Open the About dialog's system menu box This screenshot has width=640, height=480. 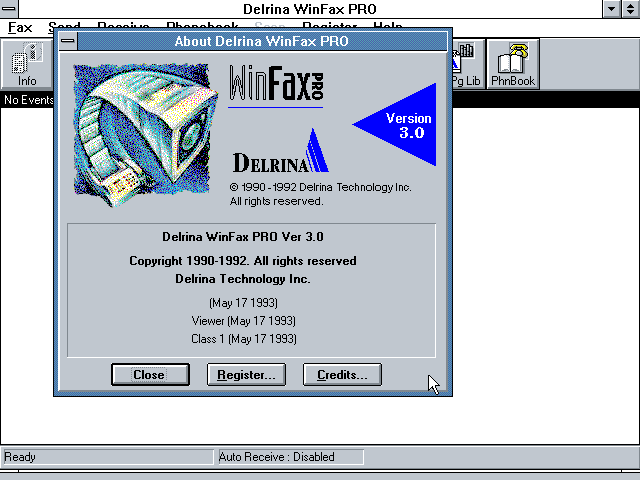pyautogui.click(x=68, y=41)
